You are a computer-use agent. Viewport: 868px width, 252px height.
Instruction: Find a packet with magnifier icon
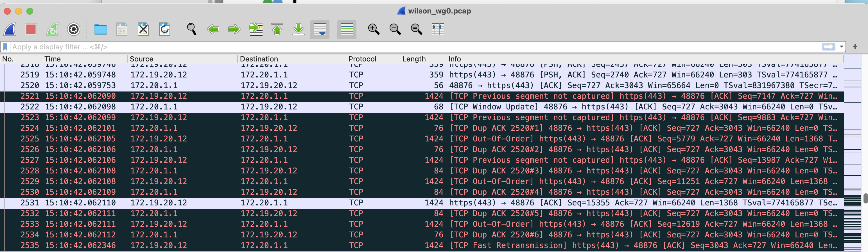[191, 29]
